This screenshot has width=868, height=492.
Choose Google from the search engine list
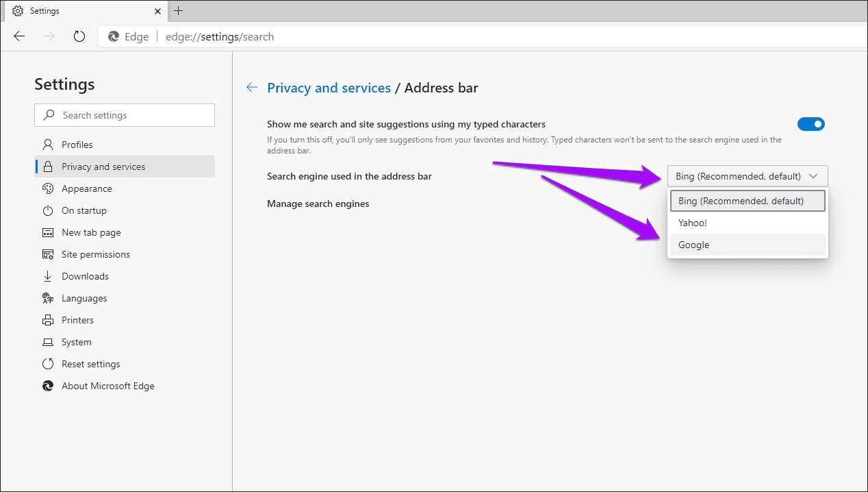748,245
